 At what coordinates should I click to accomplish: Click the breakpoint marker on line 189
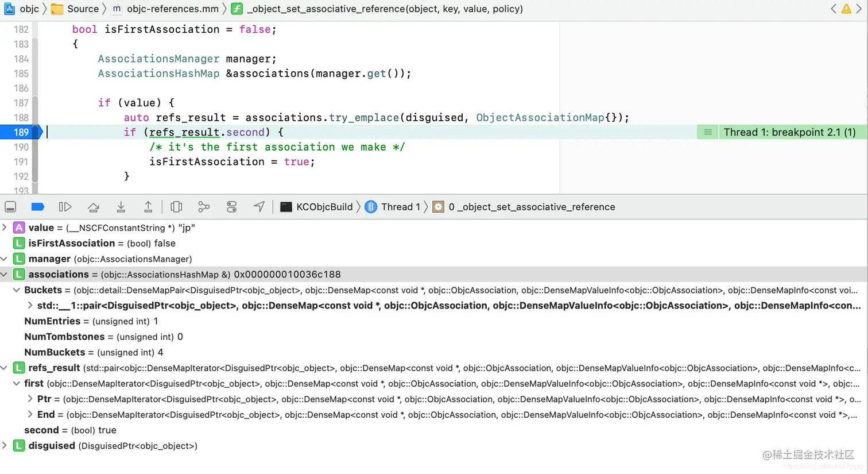[x=22, y=132]
